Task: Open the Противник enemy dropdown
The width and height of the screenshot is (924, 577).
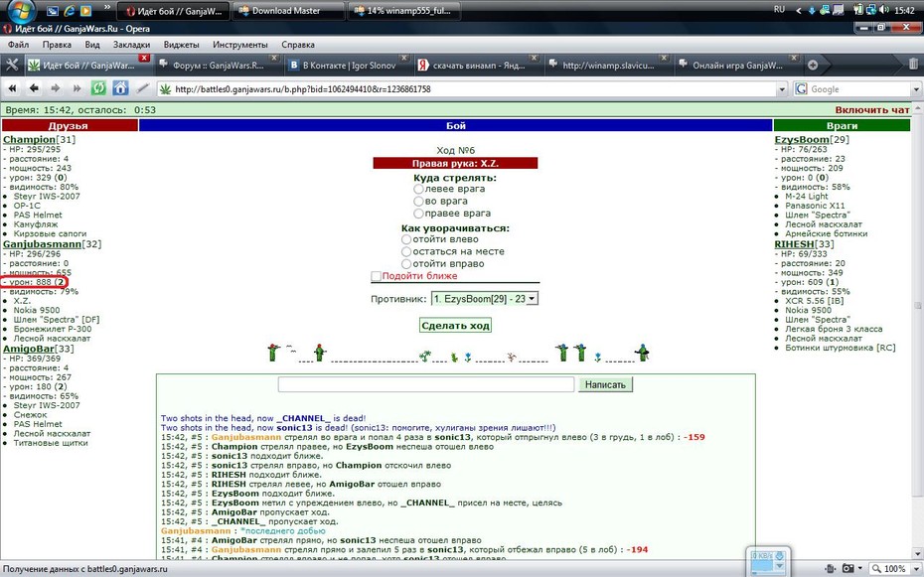Action: (x=485, y=299)
